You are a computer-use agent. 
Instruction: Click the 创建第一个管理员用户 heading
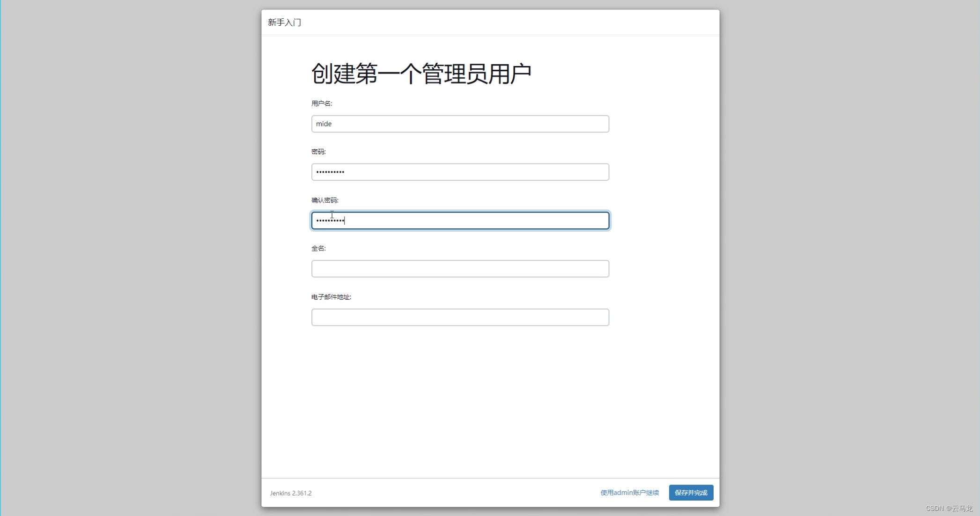[421, 74]
